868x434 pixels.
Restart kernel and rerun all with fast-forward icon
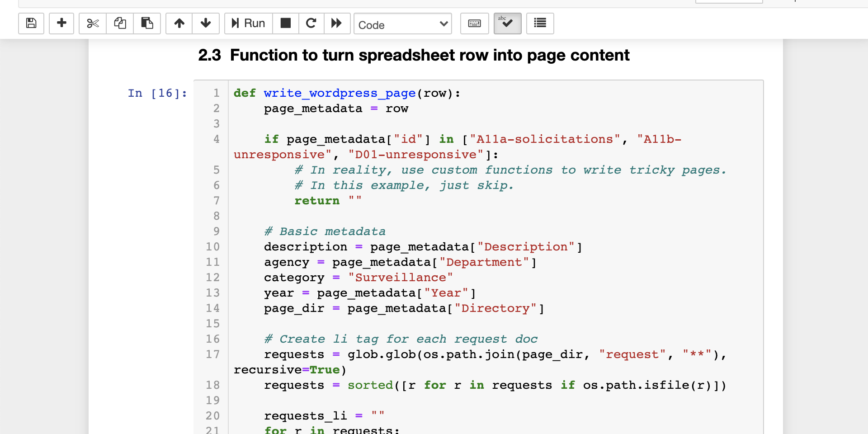(337, 23)
